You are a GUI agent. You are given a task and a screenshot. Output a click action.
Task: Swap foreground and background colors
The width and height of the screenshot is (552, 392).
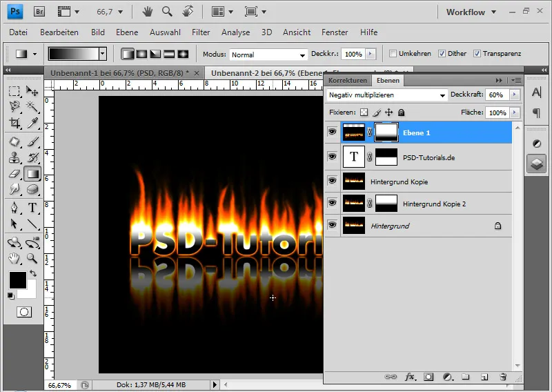(x=33, y=273)
